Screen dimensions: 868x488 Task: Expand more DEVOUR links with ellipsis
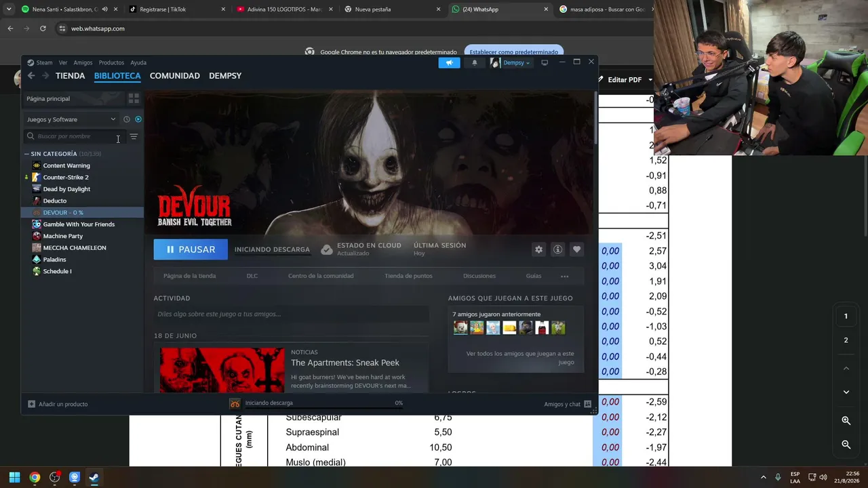tap(564, 276)
